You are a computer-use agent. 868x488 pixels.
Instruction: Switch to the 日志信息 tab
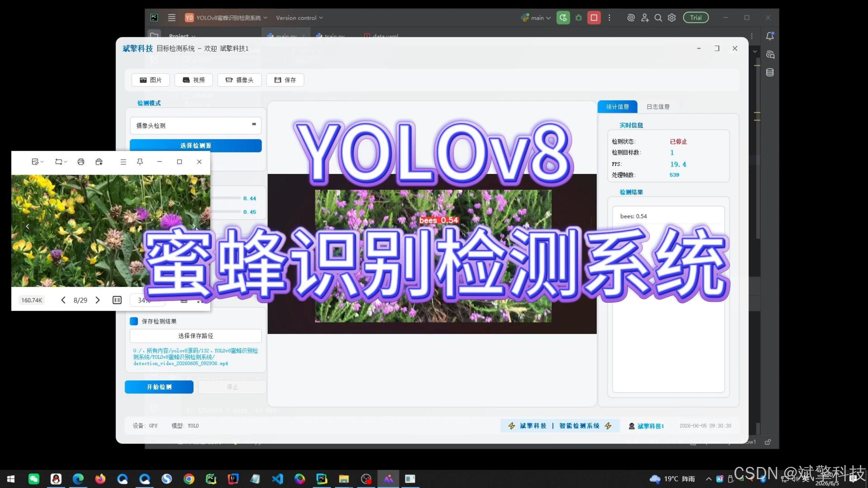tap(658, 107)
